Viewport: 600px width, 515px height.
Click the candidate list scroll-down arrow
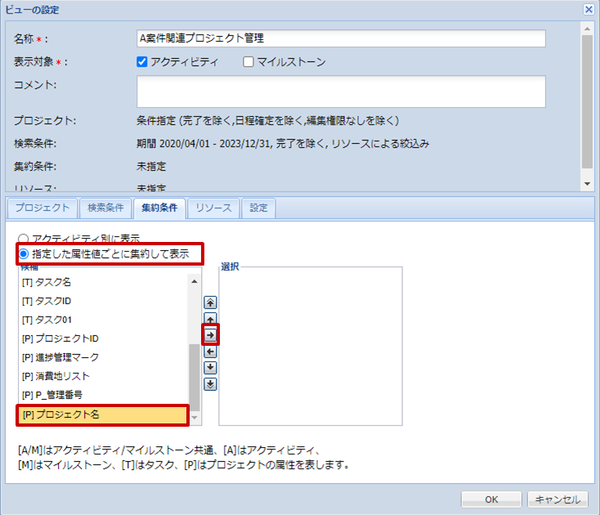[x=194, y=417]
